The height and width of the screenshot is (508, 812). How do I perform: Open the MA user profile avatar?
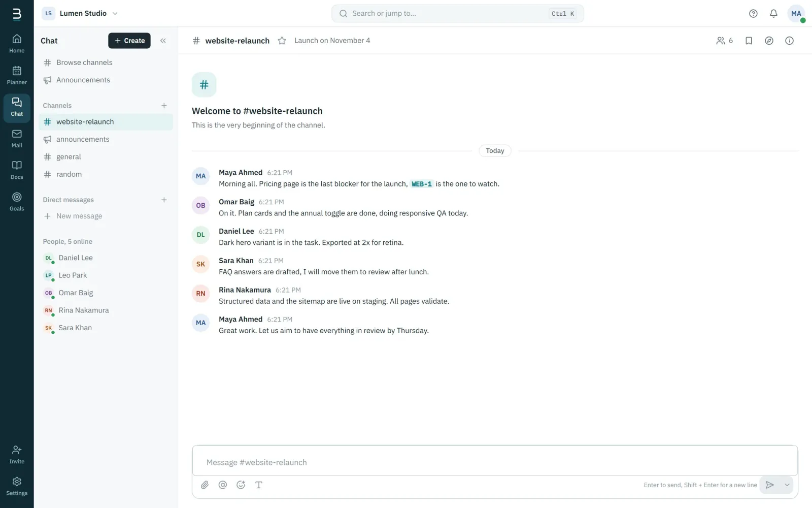click(796, 14)
